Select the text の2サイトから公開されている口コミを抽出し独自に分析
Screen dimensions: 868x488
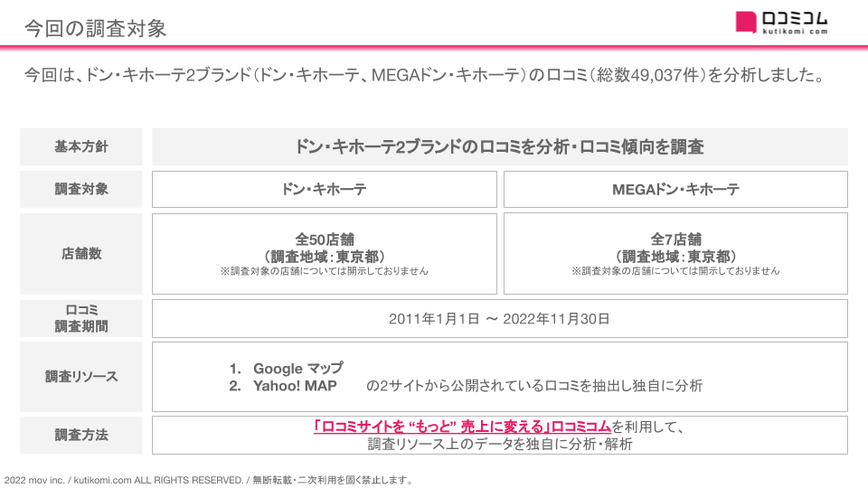point(534,386)
